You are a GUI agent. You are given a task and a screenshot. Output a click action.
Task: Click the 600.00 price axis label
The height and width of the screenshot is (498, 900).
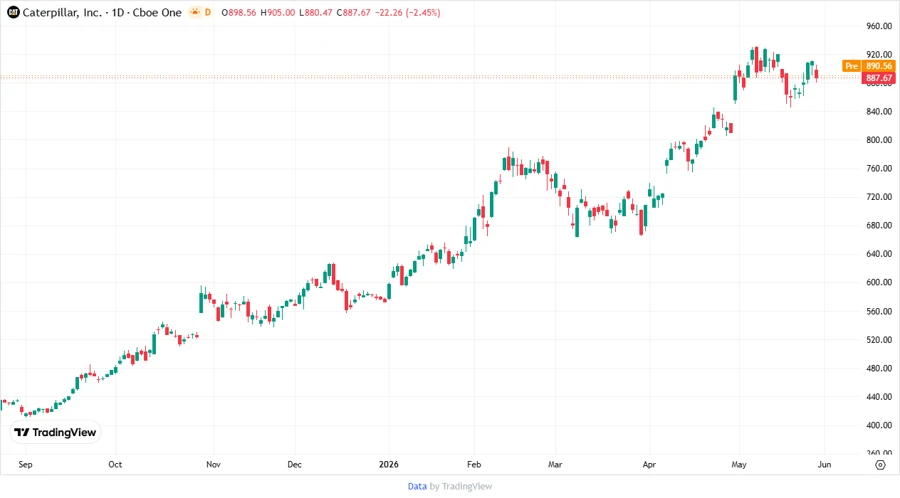[879, 282]
